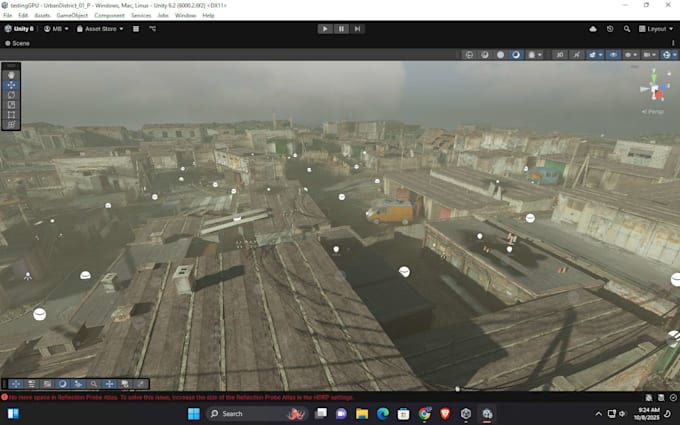
Task: Open the Gizmos dropdown arrow
Action: (675, 55)
